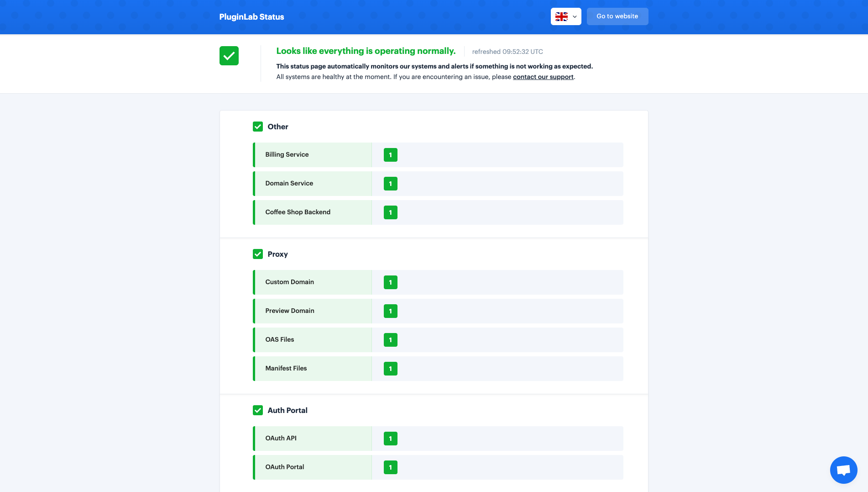The width and height of the screenshot is (868, 492).
Task: Click the Other group green checkbox
Action: pos(258,127)
